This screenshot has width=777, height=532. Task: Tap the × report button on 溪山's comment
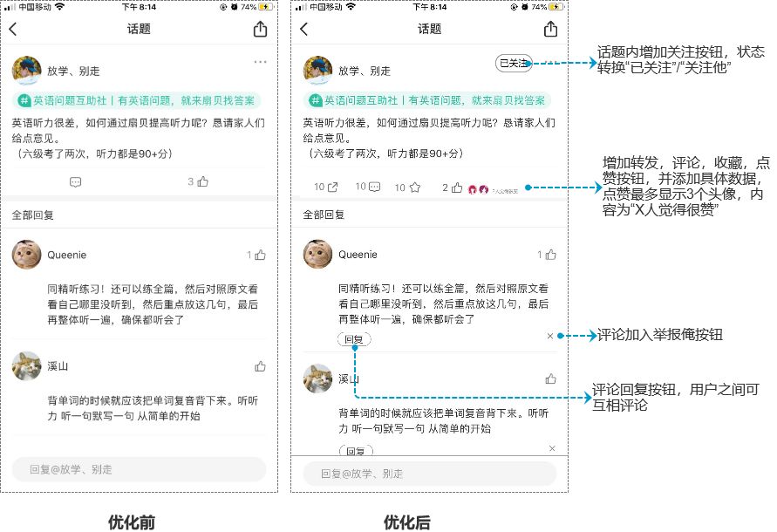(x=551, y=447)
